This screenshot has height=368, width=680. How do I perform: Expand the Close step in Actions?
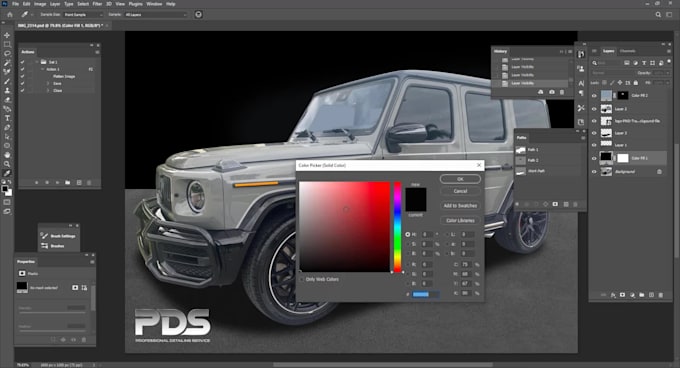click(x=48, y=91)
